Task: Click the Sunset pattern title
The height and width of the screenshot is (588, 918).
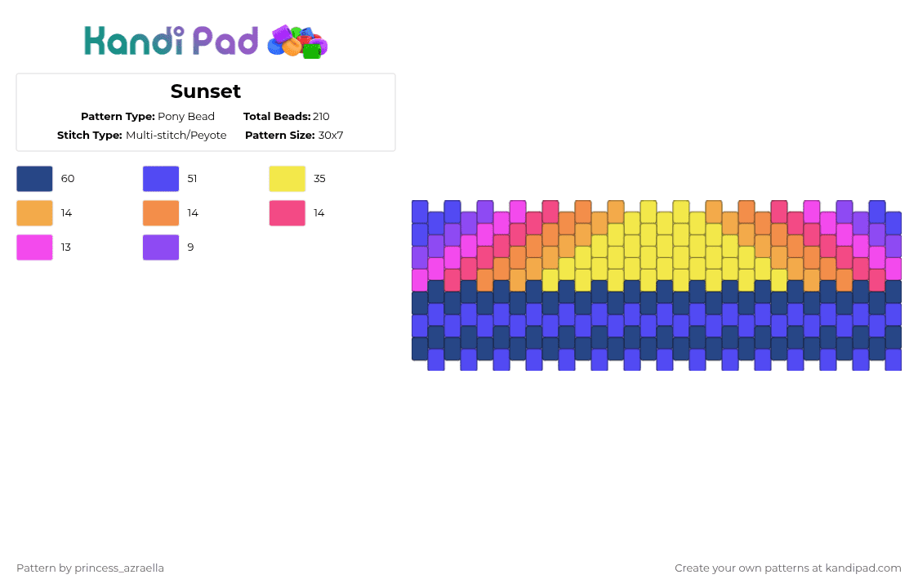Action: click(206, 91)
